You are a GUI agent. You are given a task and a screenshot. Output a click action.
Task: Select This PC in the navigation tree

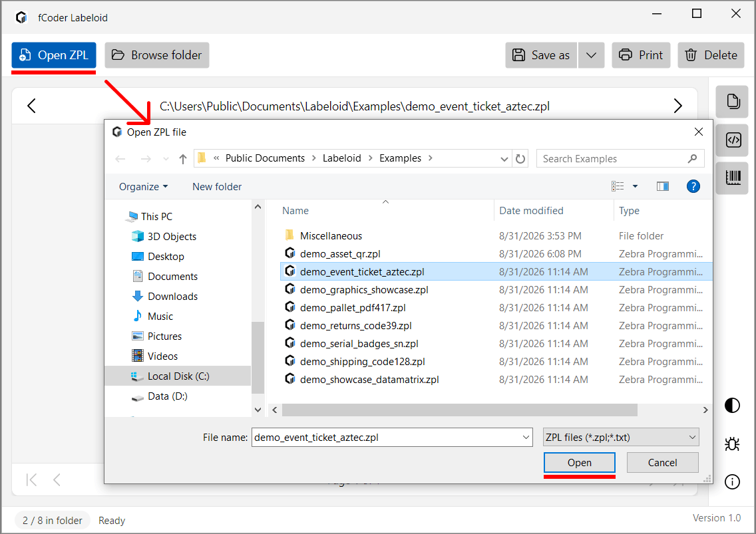156,216
